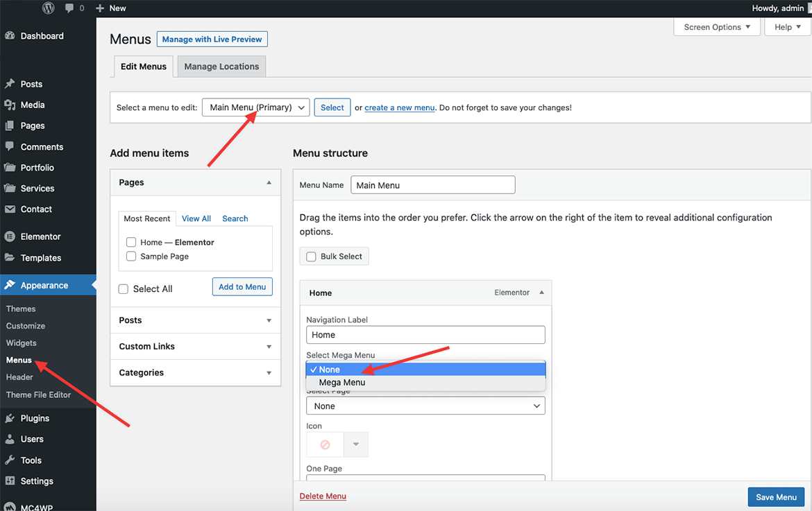Toggle the Bulk Select checkbox
Viewport: 812px width, 511px height.
pos(312,257)
